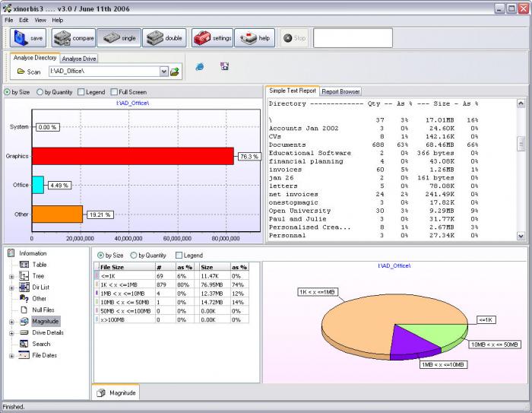
Task: Expand the Dir List node
Action: pyautogui.click(x=11, y=288)
